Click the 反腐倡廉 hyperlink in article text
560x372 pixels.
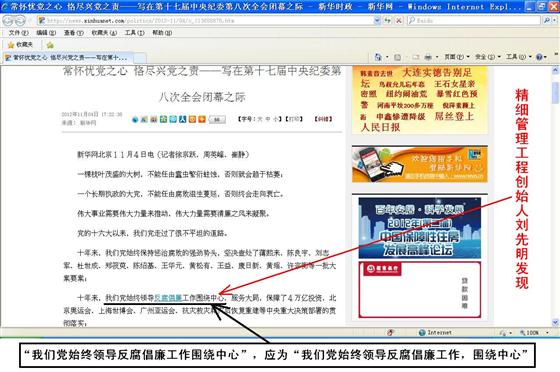coord(168,298)
